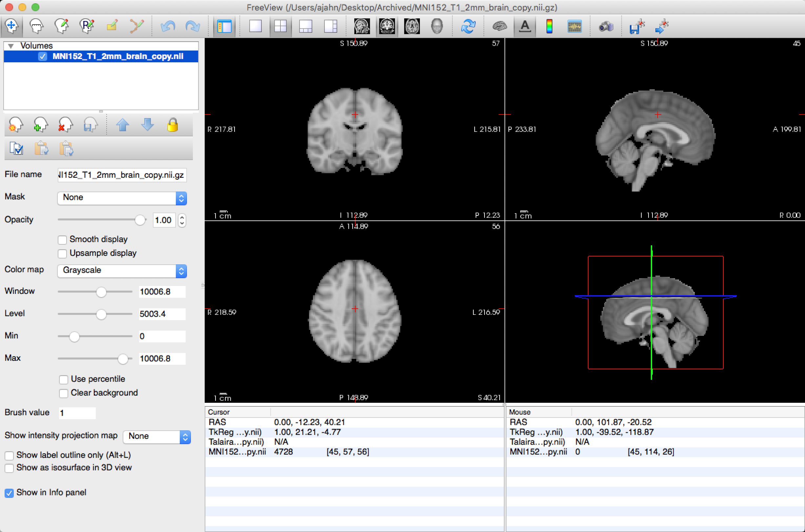
Task: Enable Upsample display checkbox
Action: (62, 254)
